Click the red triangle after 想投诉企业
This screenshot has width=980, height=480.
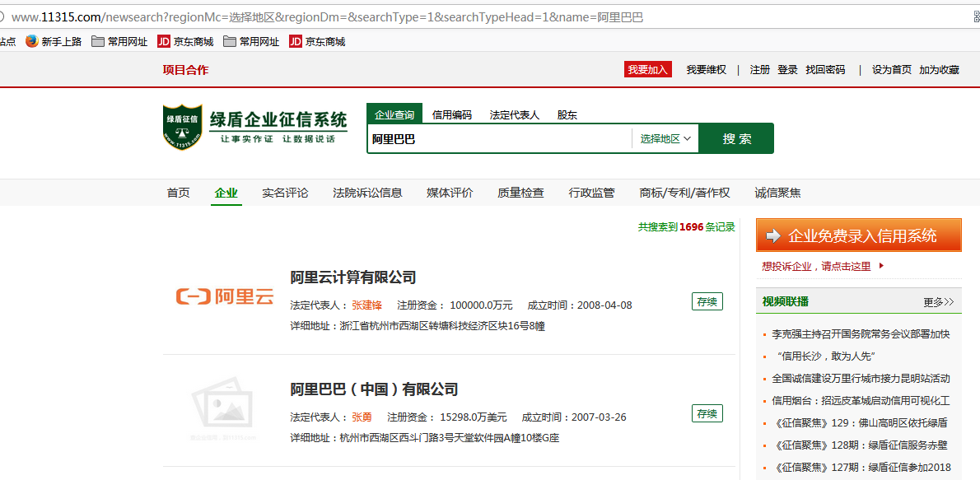point(881,266)
